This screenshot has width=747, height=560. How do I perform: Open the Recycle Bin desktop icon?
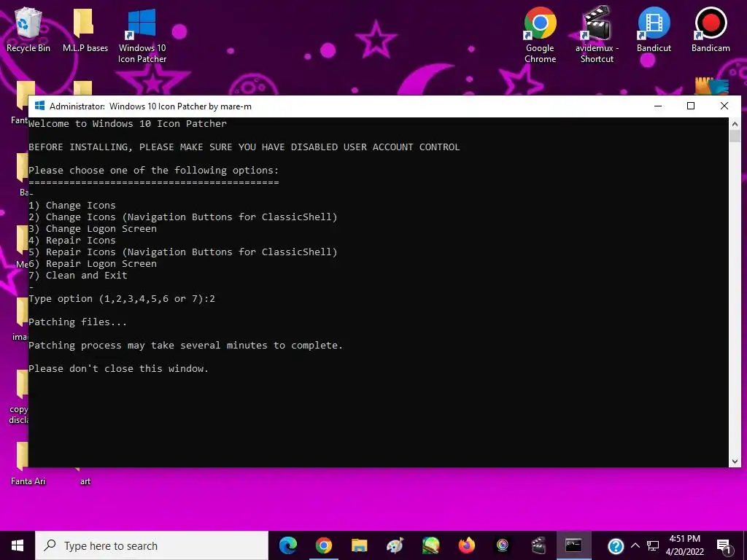pyautogui.click(x=28, y=29)
